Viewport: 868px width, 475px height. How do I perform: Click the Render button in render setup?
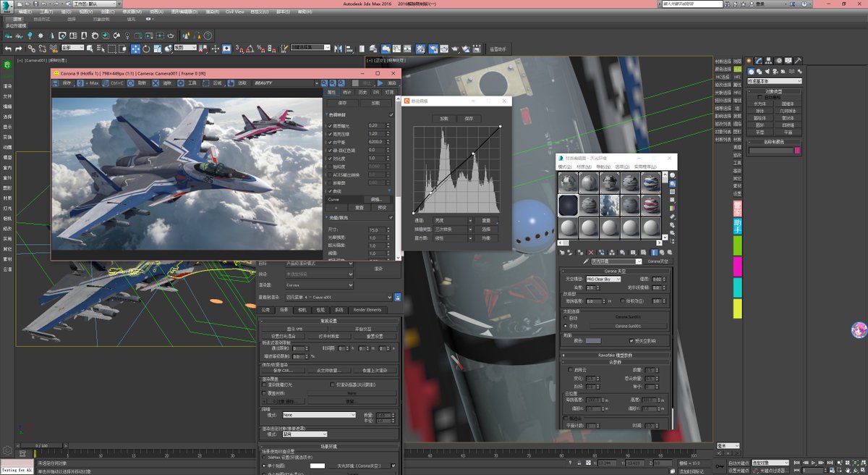coord(378,269)
